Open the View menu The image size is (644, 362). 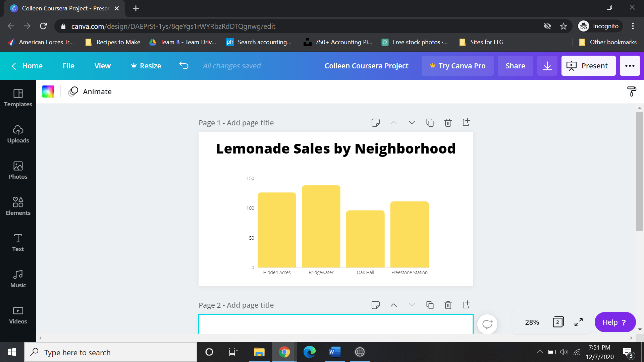click(x=102, y=66)
